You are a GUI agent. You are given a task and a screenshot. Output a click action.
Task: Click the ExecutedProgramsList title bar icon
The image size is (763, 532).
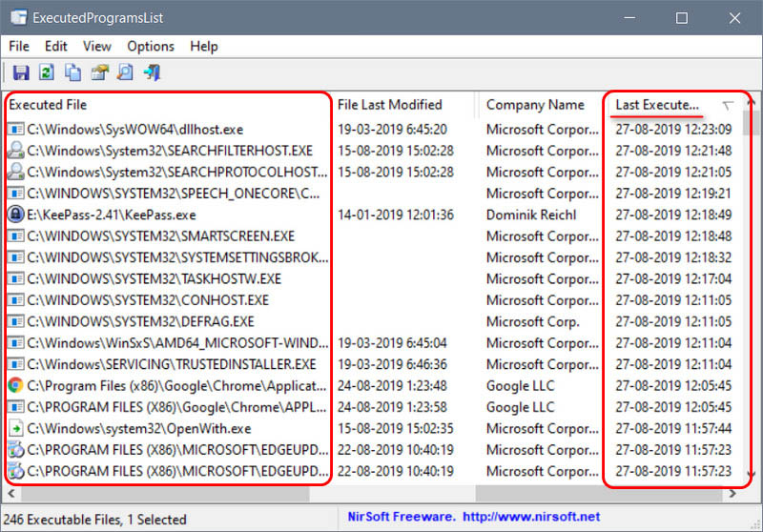pos(18,17)
